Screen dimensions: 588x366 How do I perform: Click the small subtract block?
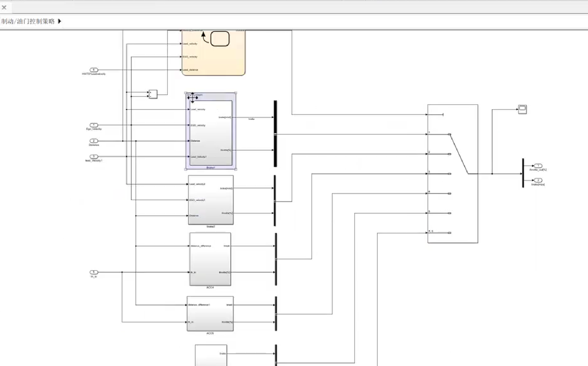(153, 94)
